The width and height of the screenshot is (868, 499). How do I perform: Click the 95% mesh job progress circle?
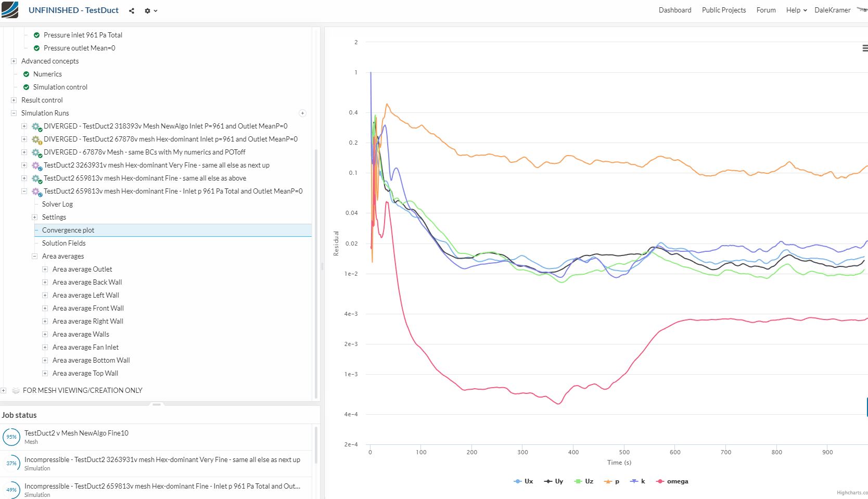[11, 437]
